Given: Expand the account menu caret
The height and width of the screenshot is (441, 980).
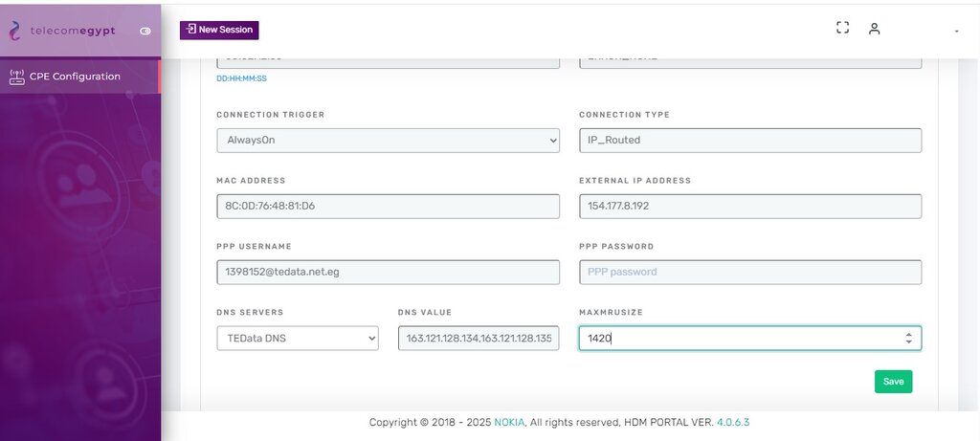Looking at the screenshot, I should (x=956, y=32).
